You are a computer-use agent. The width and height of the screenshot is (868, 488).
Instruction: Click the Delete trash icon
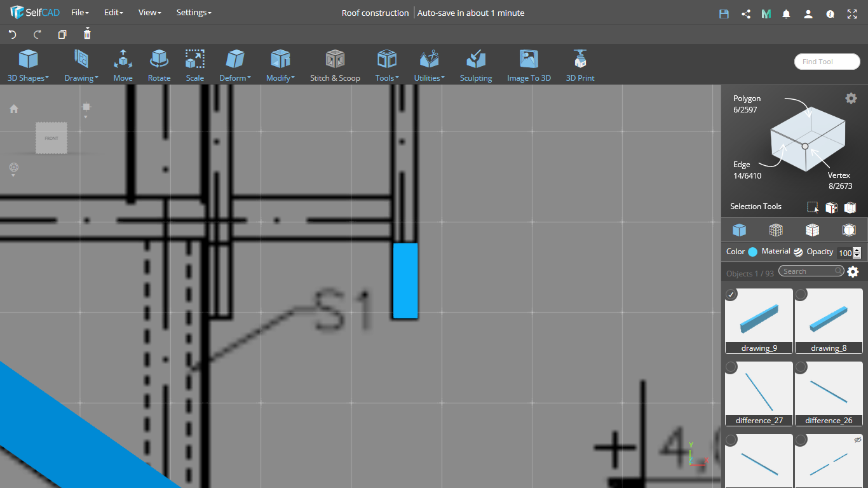[87, 34]
